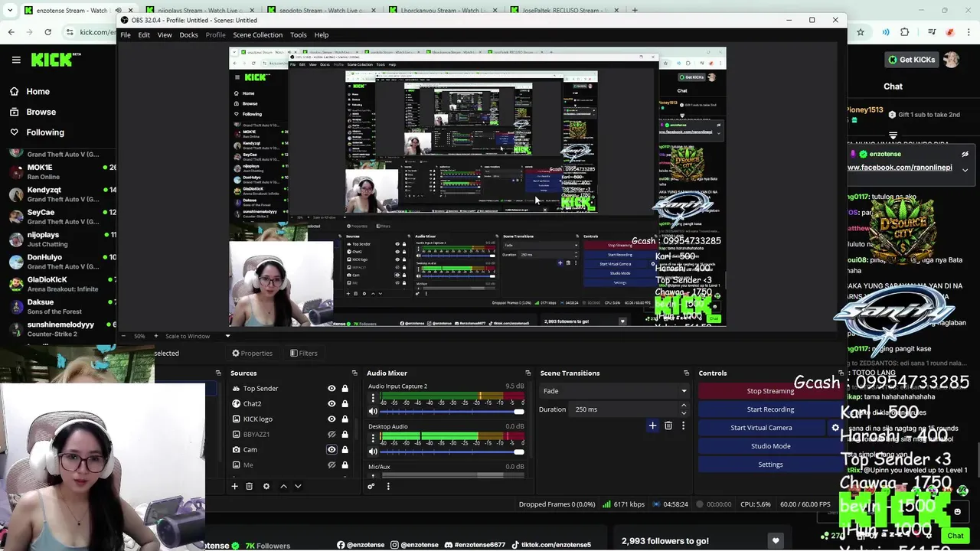Screen dimensions: 980x551
Task: Open the Edit menu in OBS
Action: pyautogui.click(x=144, y=34)
